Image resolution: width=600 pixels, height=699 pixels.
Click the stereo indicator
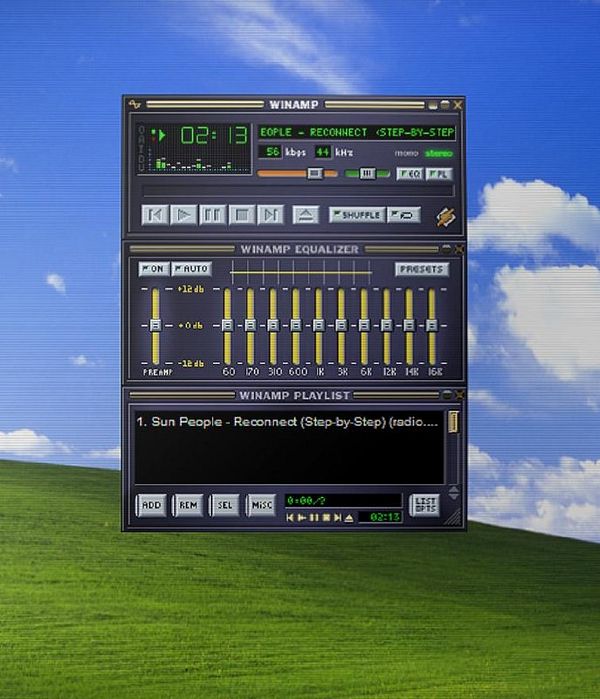(x=439, y=153)
